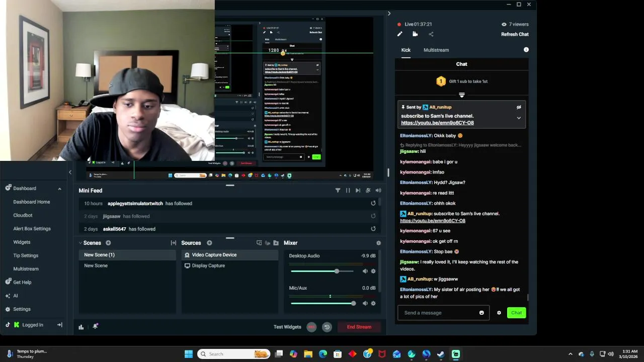Pause the Mini Feed alert queue
This screenshot has width=644, height=362.
point(348,191)
